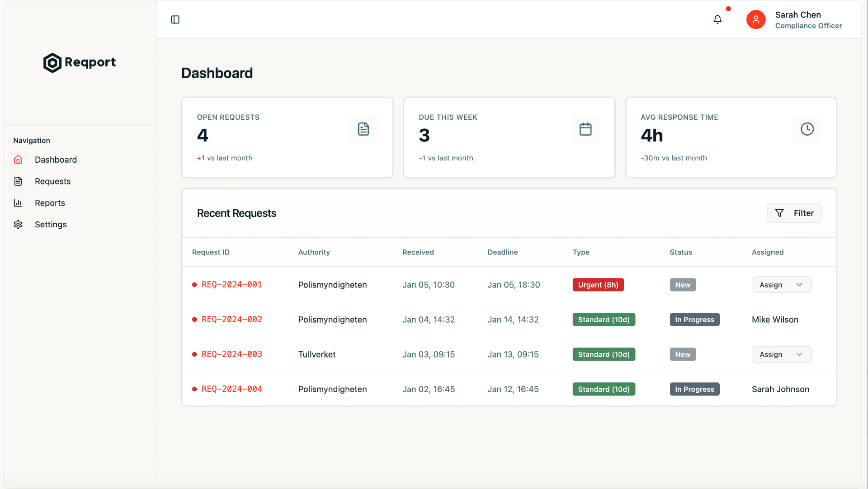This screenshot has height=489, width=868.
Task: Click assignee Mike Wilson
Action: click(x=775, y=320)
